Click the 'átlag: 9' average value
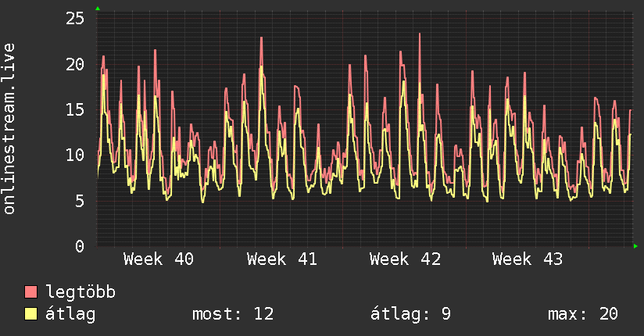 410,314
